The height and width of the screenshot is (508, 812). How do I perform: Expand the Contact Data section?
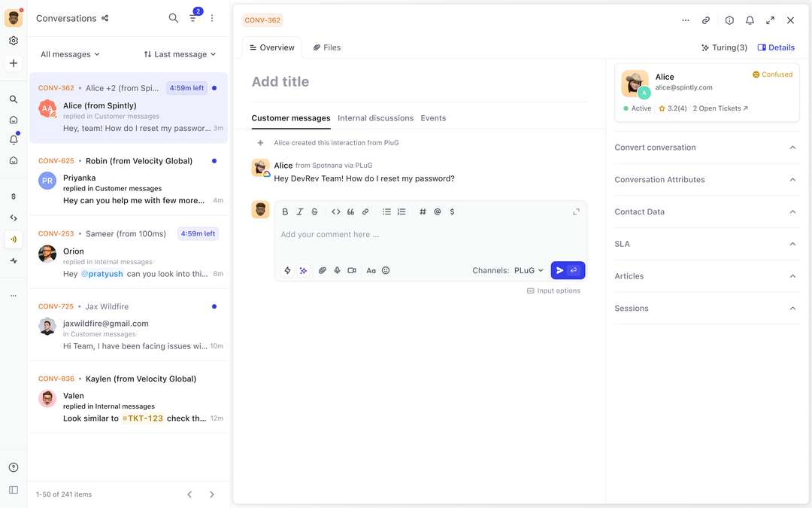(x=706, y=212)
